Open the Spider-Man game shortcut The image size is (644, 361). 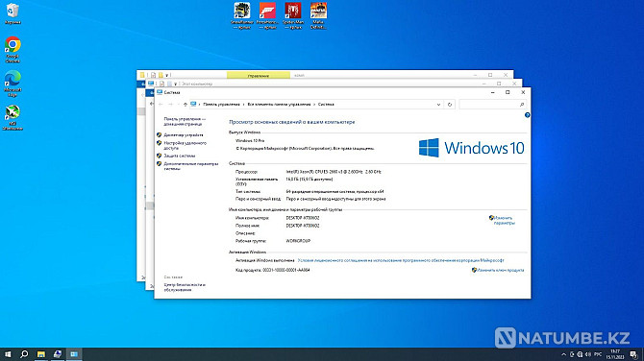[x=293, y=15]
